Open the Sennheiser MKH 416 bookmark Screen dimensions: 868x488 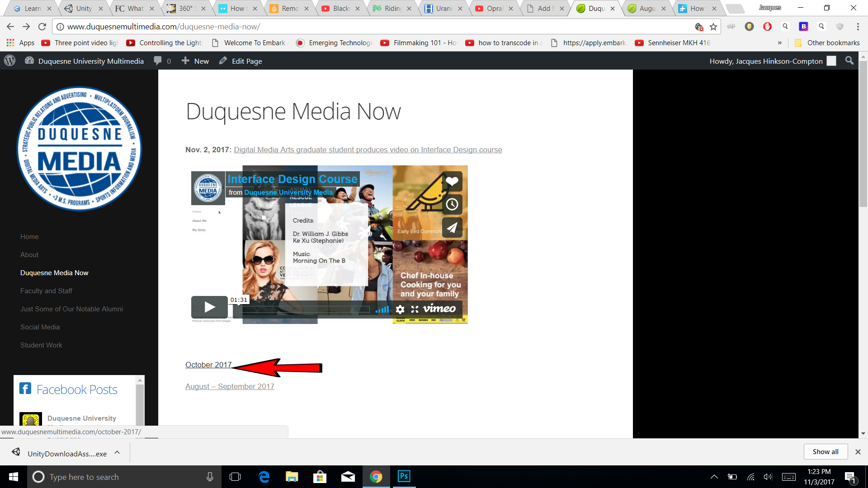(x=673, y=42)
